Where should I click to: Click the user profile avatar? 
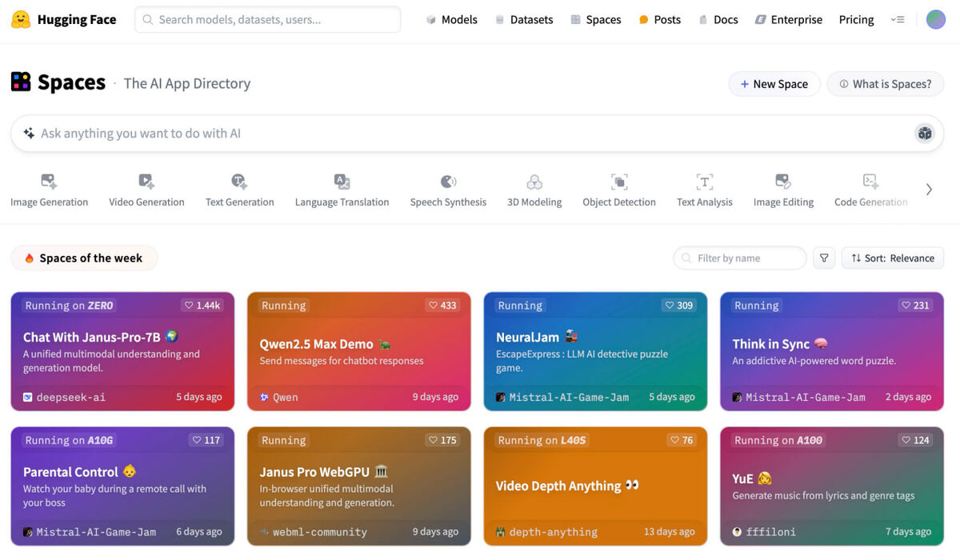935,19
